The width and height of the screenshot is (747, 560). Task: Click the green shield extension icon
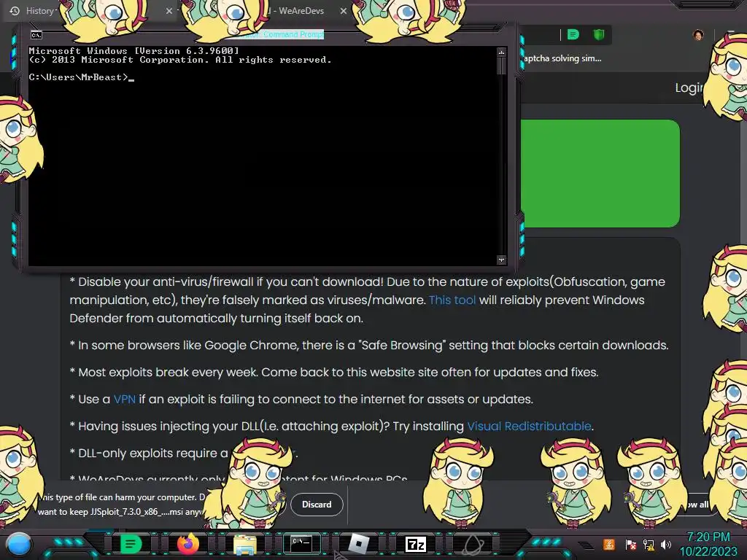click(x=599, y=34)
